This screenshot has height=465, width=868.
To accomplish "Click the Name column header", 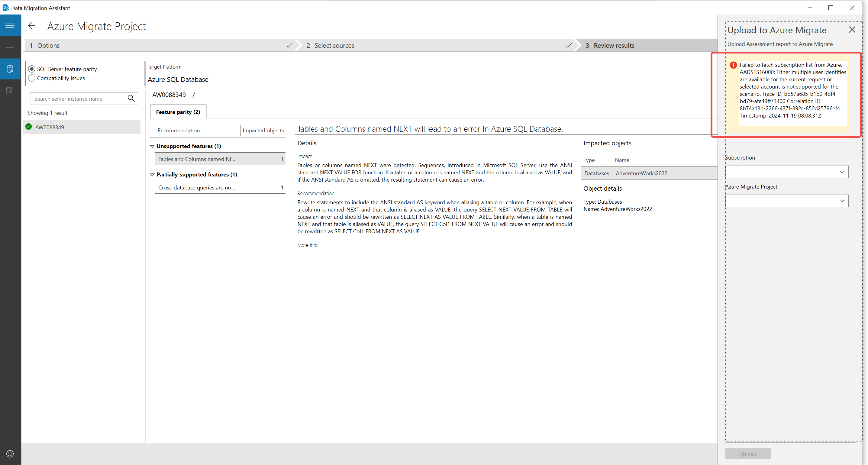I will 622,160.
